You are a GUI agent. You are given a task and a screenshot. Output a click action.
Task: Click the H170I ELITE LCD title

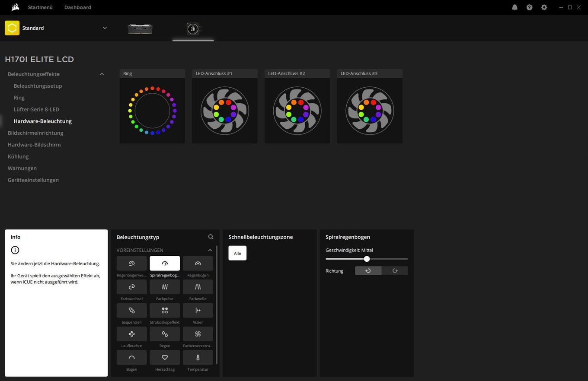tap(39, 60)
